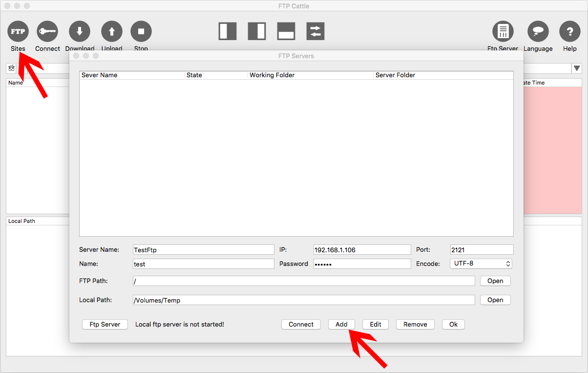Click Open button next to Local Path
Screen dimensions: 588x373
coord(495,300)
